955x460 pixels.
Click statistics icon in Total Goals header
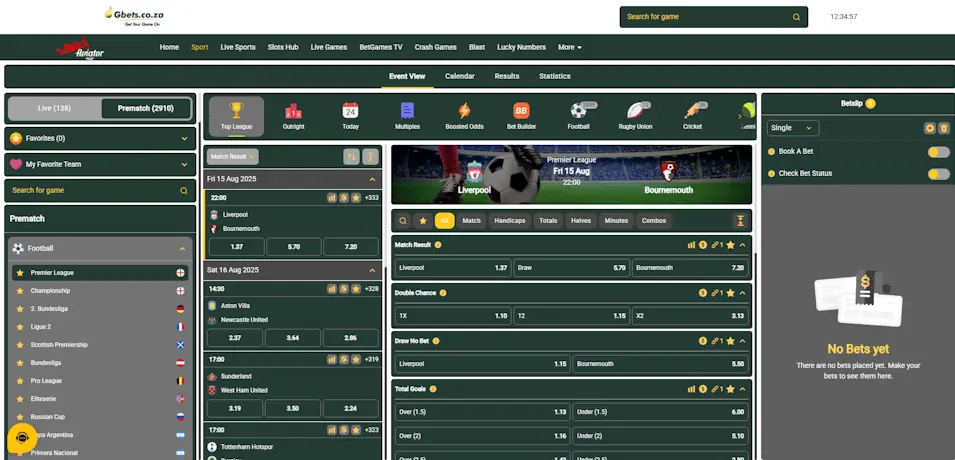click(x=691, y=389)
